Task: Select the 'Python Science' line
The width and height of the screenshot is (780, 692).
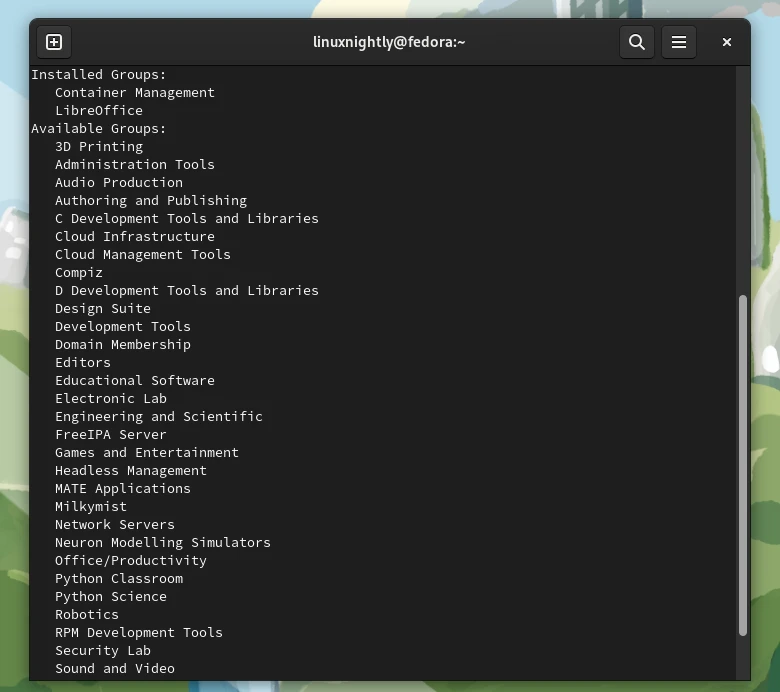Action: coord(111,596)
